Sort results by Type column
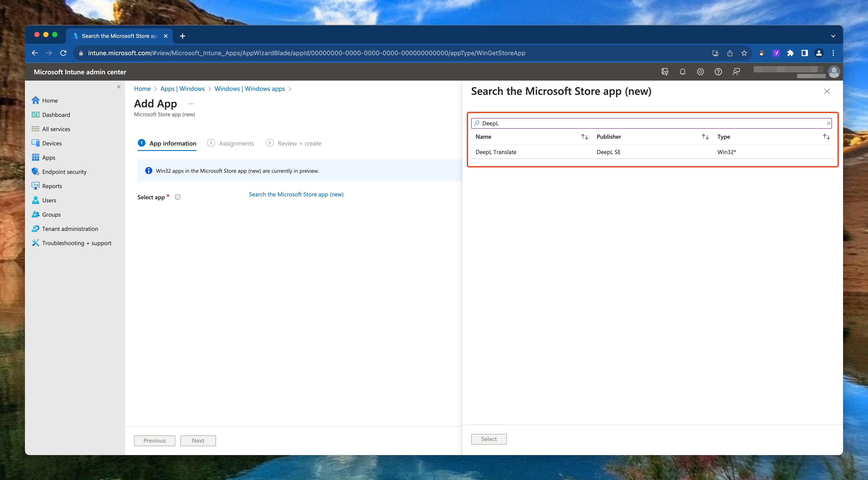This screenshot has height=480, width=868. tap(826, 137)
